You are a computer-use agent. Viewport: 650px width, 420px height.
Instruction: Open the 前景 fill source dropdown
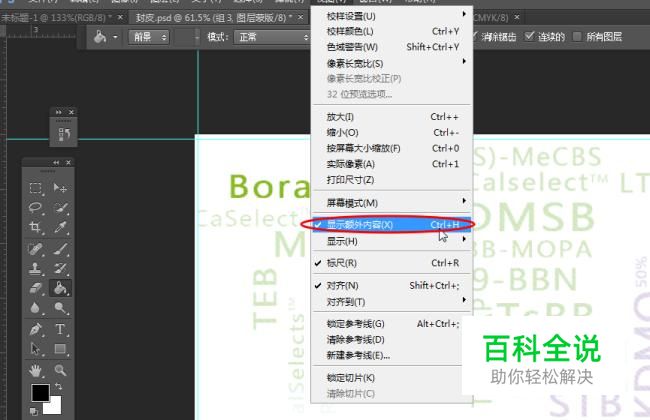tap(148, 37)
